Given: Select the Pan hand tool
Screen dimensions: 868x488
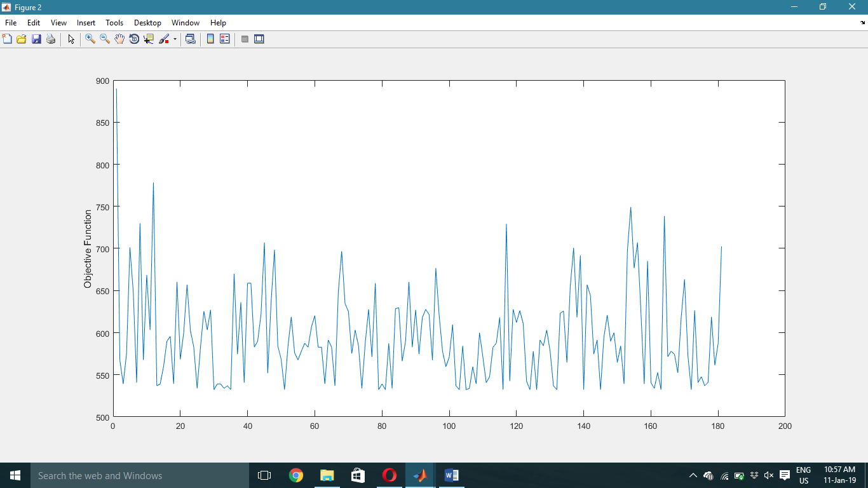Looking at the screenshot, I should point(119,39).
